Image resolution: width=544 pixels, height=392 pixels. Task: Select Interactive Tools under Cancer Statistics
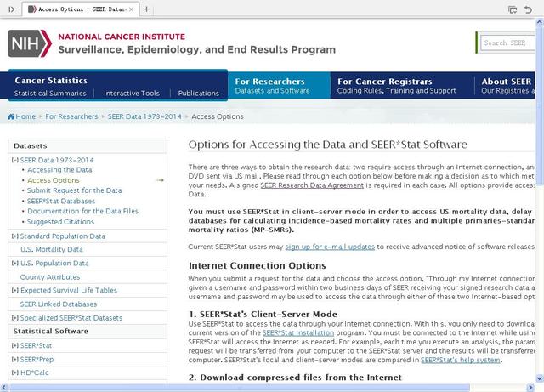[x=132, y=94]
